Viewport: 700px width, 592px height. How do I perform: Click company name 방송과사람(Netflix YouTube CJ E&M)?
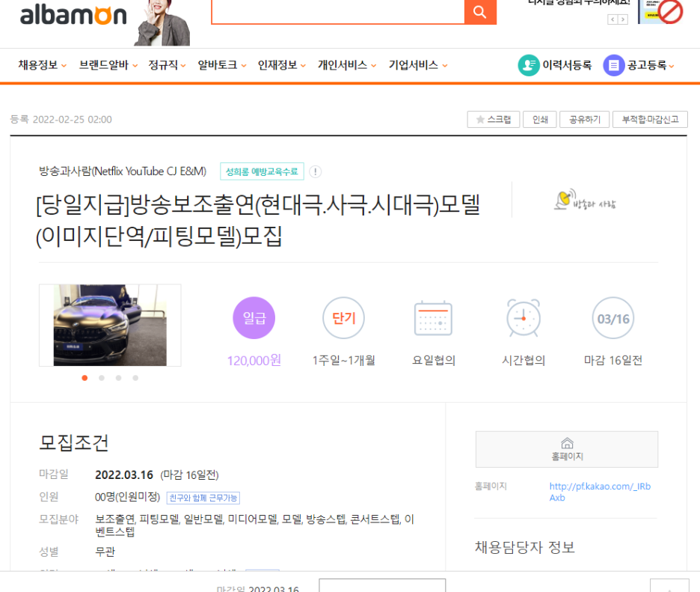pyautogui.click(x=123, y=171)
